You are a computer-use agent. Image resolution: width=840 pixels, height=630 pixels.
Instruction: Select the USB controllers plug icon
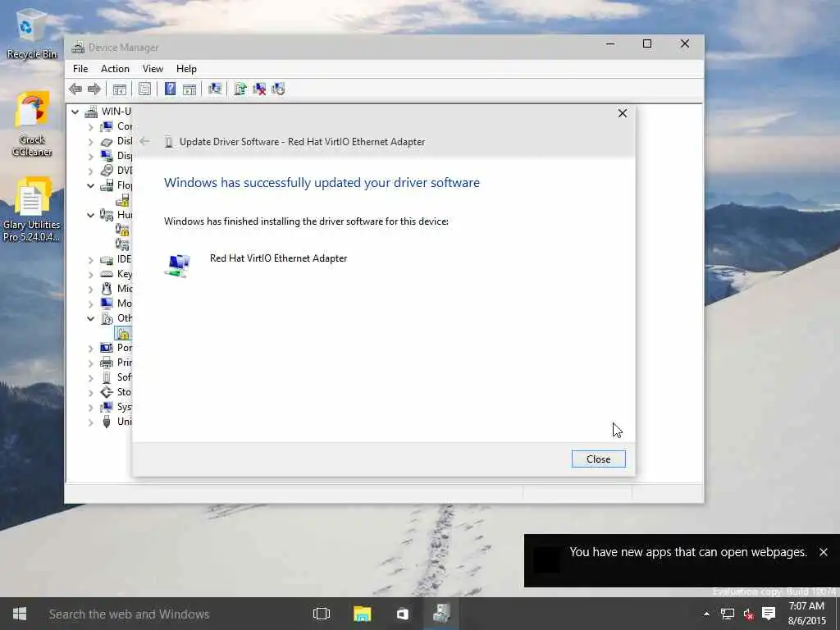107,422
